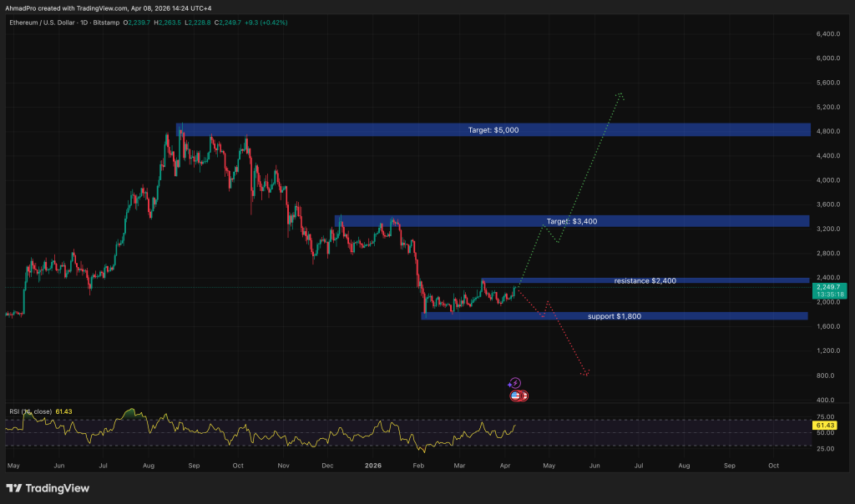Select the resistance $2,400 zone
The height and width of the screenshot is (504, 855).
pos(645,281)
